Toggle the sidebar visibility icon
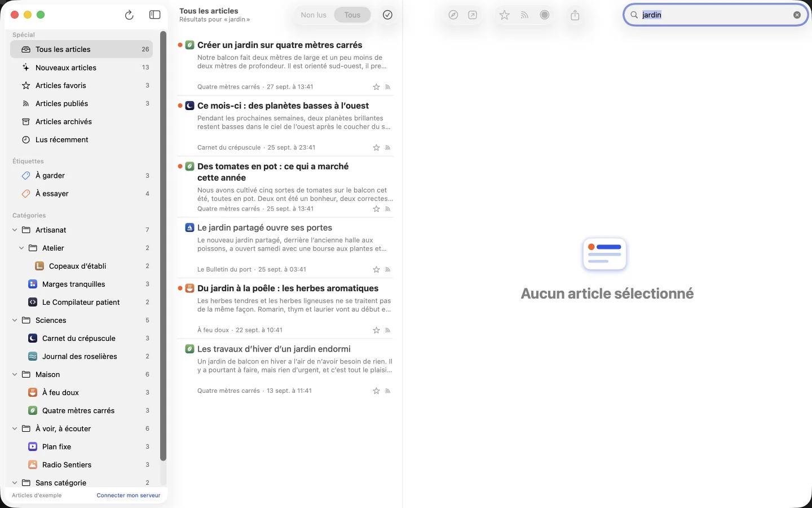This screenshot has width=812, height=508. [x=155, y=15]
